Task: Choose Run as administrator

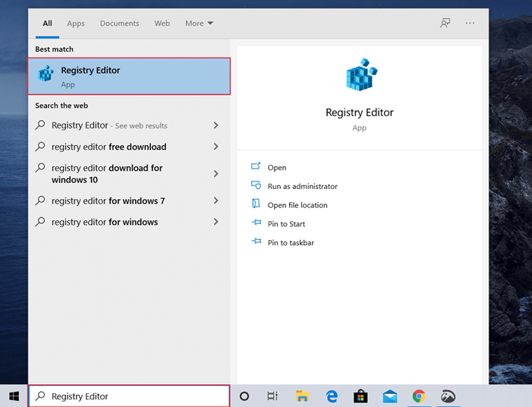Action: point(302,186)
